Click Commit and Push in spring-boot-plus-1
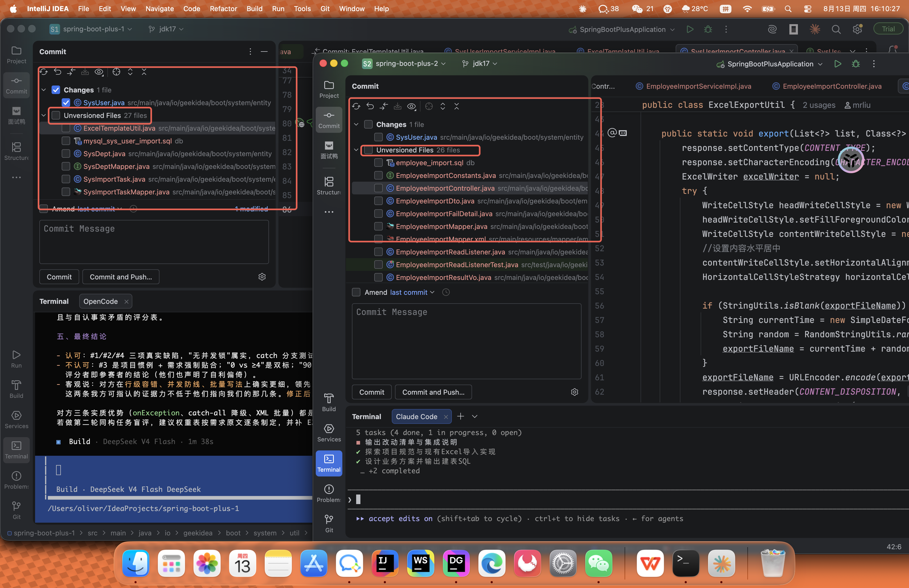Viewport: 909px width, 588px height. pyautogui.click(x=121, y=277)
